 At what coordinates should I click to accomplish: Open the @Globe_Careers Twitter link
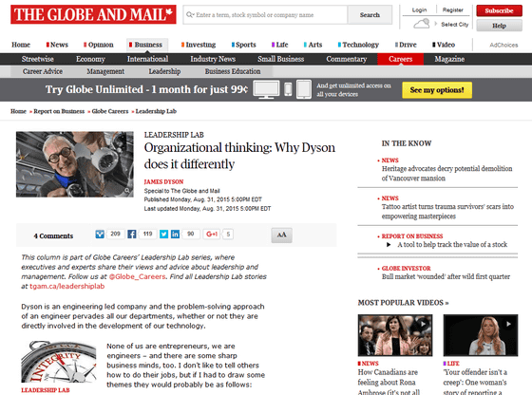tap(137, 276)
